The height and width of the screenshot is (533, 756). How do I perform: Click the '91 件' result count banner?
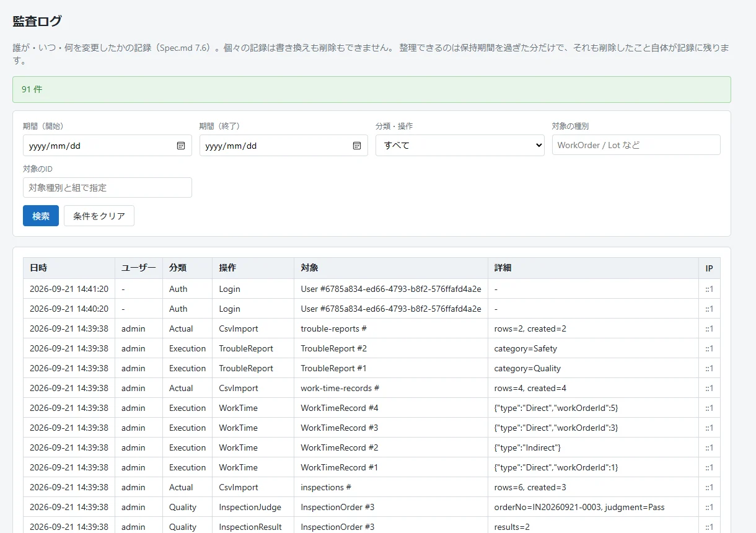tap(372, 89)
